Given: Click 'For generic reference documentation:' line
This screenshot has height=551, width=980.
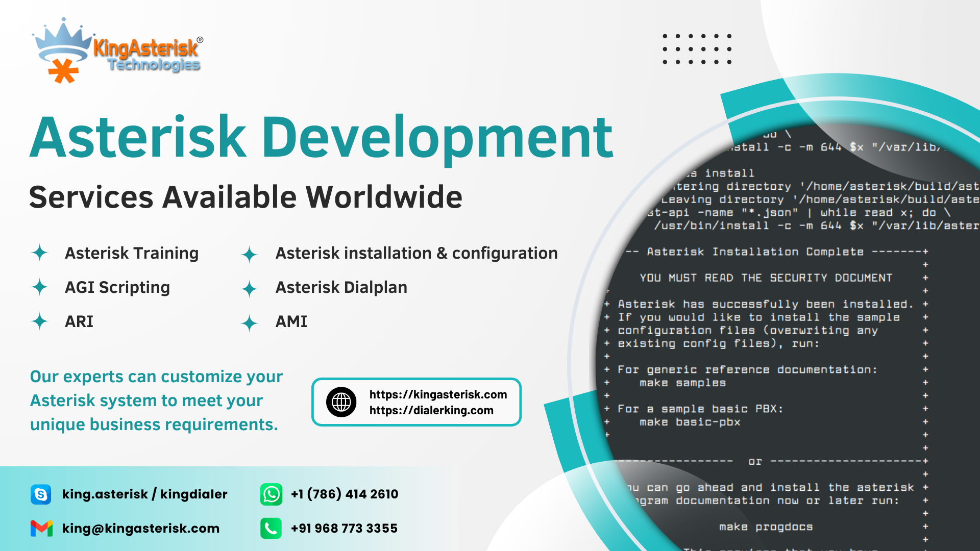Looking at the screenshot, I should (x=747, y=369).
